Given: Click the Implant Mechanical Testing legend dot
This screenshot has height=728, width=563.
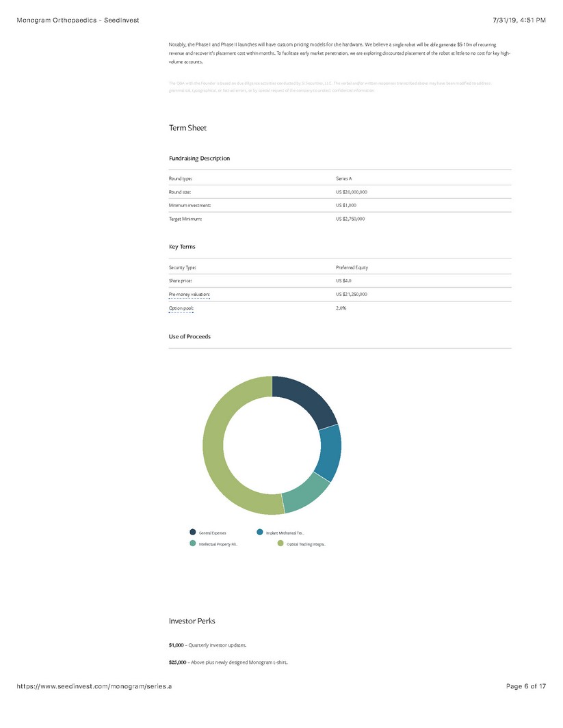Looking at the screenshot, I should 260,532.
